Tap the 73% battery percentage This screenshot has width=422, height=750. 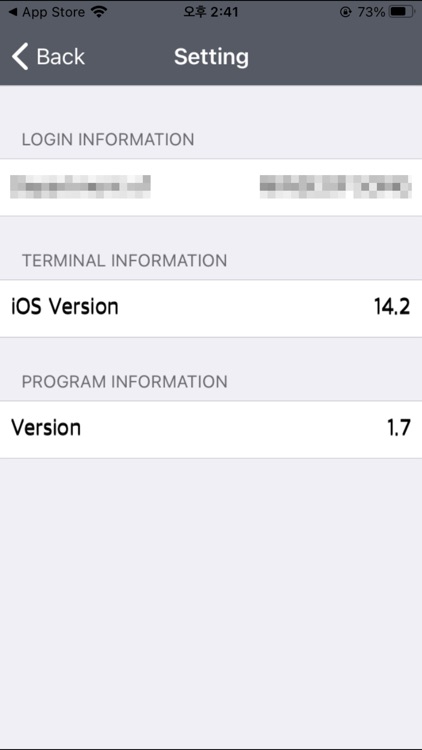371,12
